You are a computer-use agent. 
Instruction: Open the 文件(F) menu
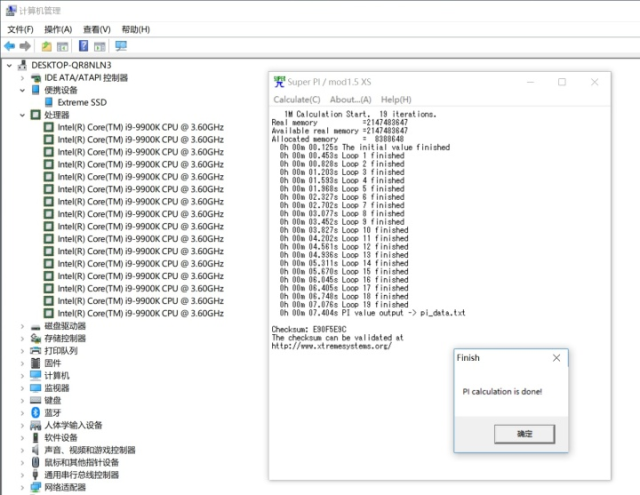coord(20,29)
